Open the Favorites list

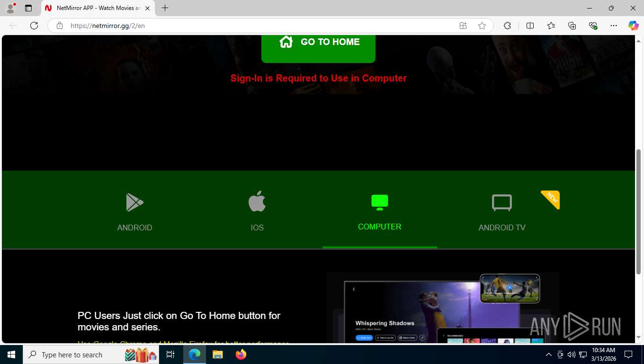click(551, 26)
